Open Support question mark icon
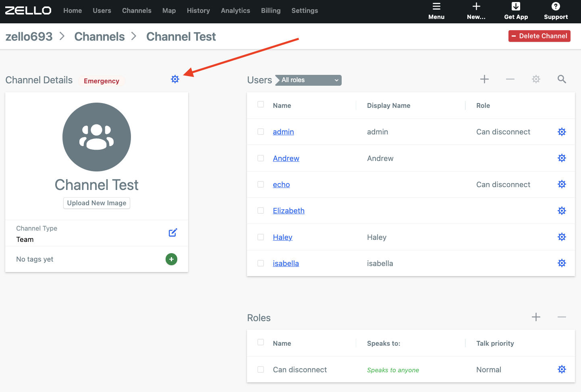The width and height of the screenshot is (581, 392). [556, 6]
